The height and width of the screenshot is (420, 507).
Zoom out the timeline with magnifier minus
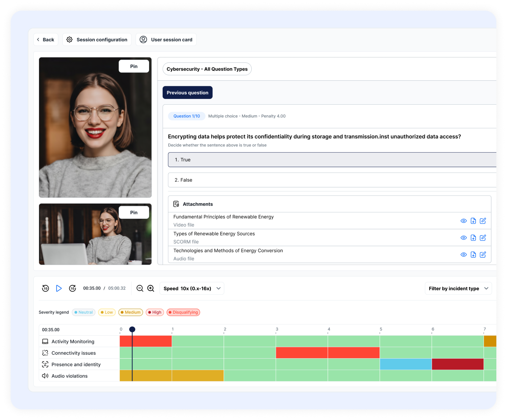coord(140,288)
